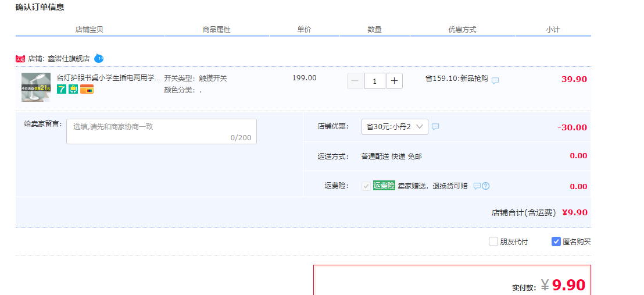The image size is (644, 295).
Task: Click the unit price 199.00
Action: [305, 78]
